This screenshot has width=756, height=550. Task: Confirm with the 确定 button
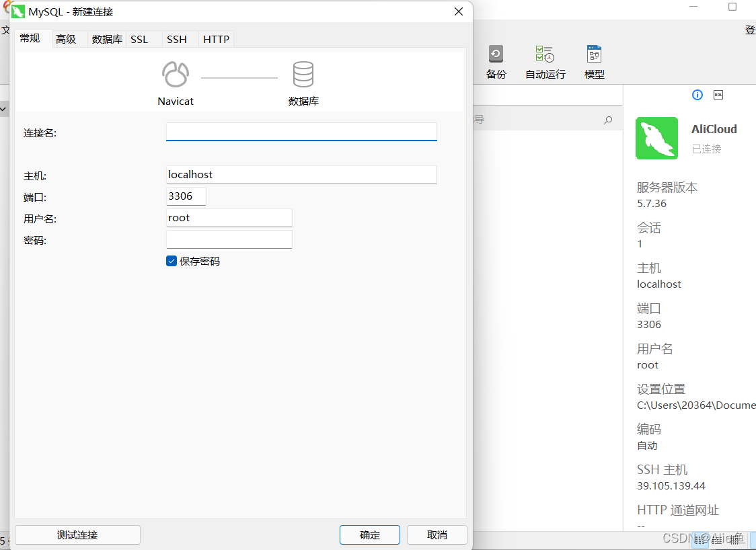click(370, 535)
